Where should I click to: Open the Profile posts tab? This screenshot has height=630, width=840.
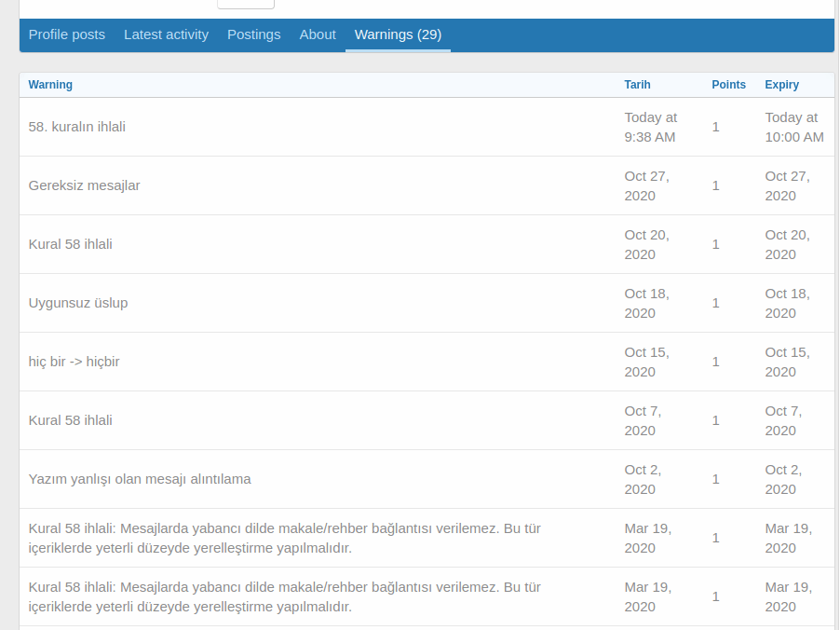point(66,34)
